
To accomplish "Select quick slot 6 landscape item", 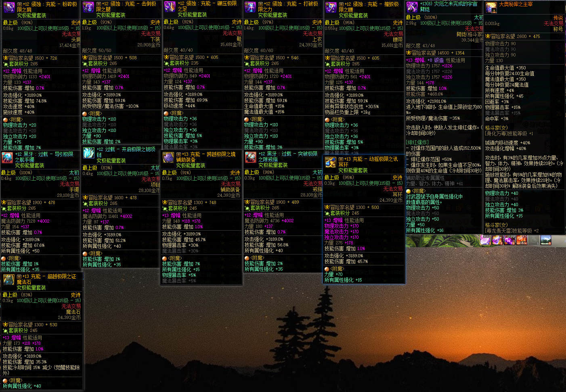I will [x=546, y=240].
